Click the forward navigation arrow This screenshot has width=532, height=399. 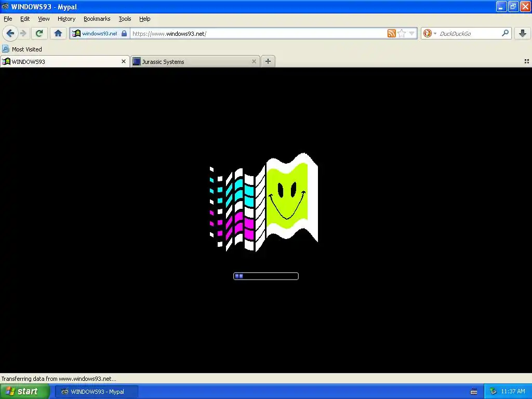tap(23, 33)
